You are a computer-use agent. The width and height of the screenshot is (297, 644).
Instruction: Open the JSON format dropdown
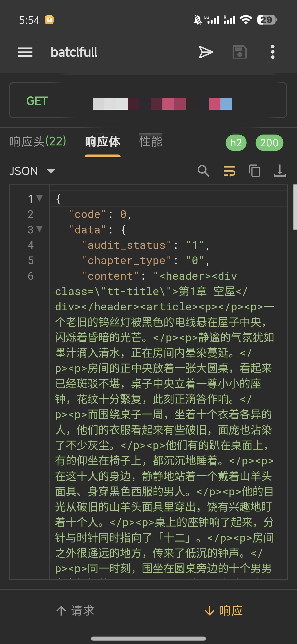(x=32, y=171)
